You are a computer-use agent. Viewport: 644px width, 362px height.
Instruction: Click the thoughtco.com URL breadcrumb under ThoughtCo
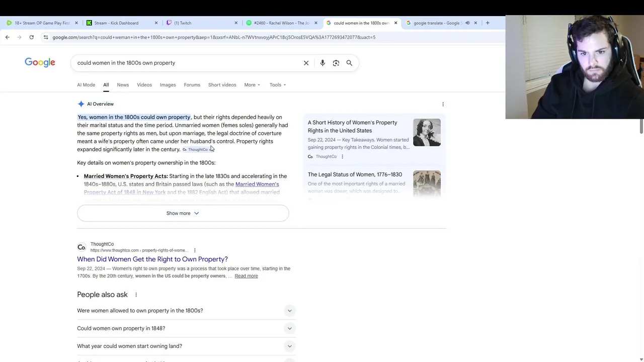coord(139,250)
